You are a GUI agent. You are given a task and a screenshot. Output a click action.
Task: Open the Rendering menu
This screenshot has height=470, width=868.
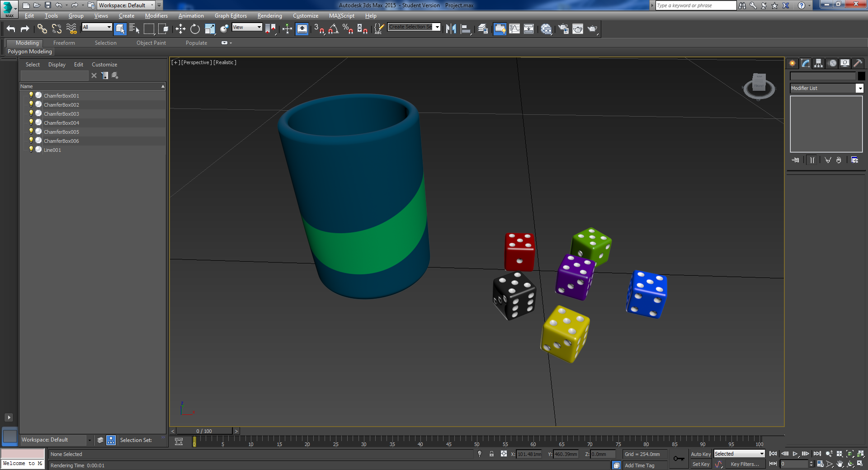click(x=269, y=16)
